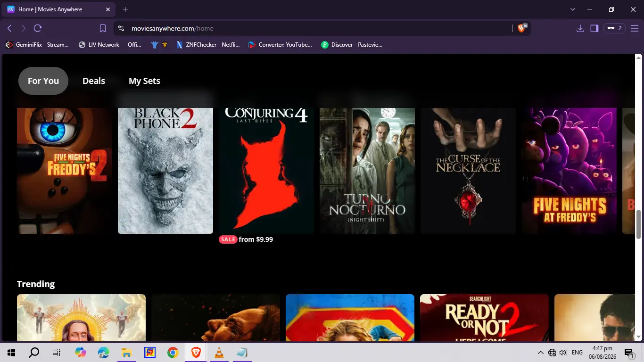Open the blue icon-only bookmark
Screen dimensions: 644x362
pyautogui.click(x=154, y=45)
